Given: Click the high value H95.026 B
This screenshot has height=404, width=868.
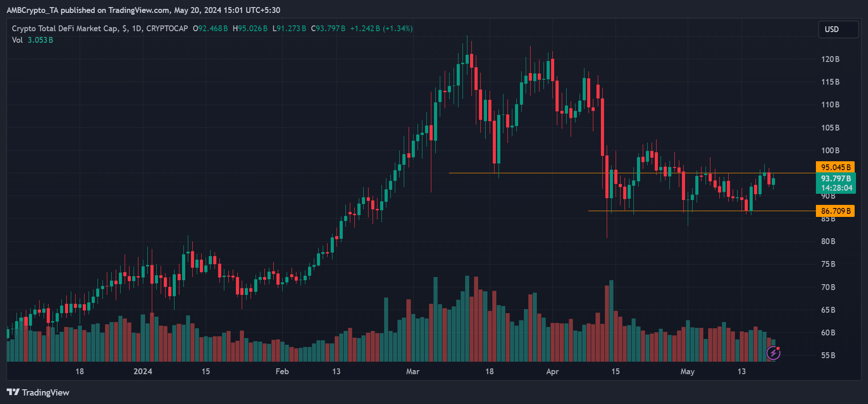Looking at the screenshot, I should coord(250,29).
